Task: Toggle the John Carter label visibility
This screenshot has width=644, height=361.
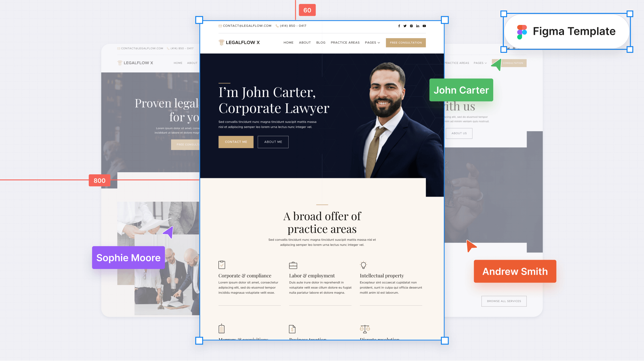Action: (461, 90)
